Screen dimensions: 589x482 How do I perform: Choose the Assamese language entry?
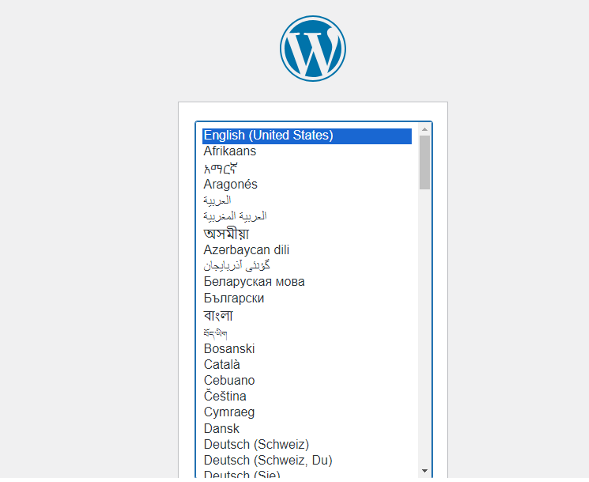coord(307,234)
